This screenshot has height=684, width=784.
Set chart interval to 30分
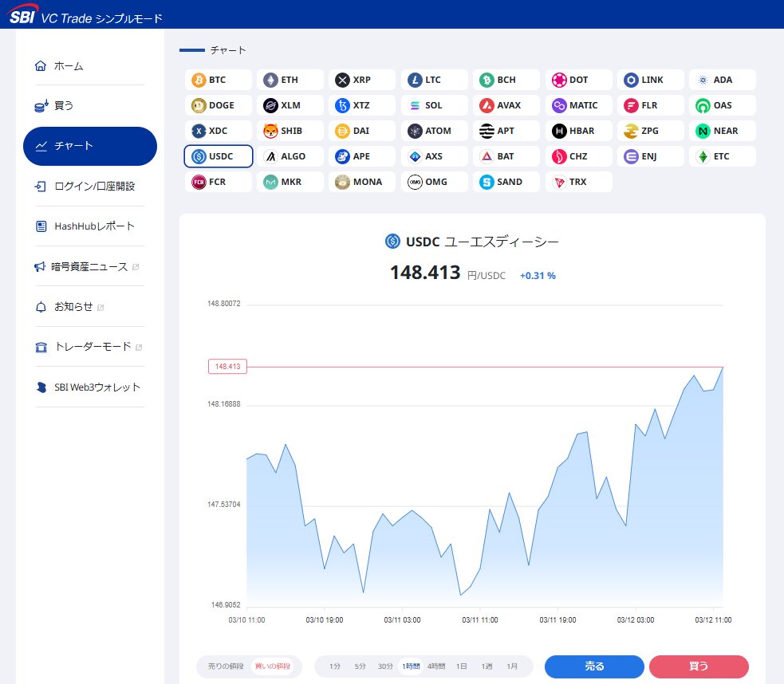coord(385,666)
